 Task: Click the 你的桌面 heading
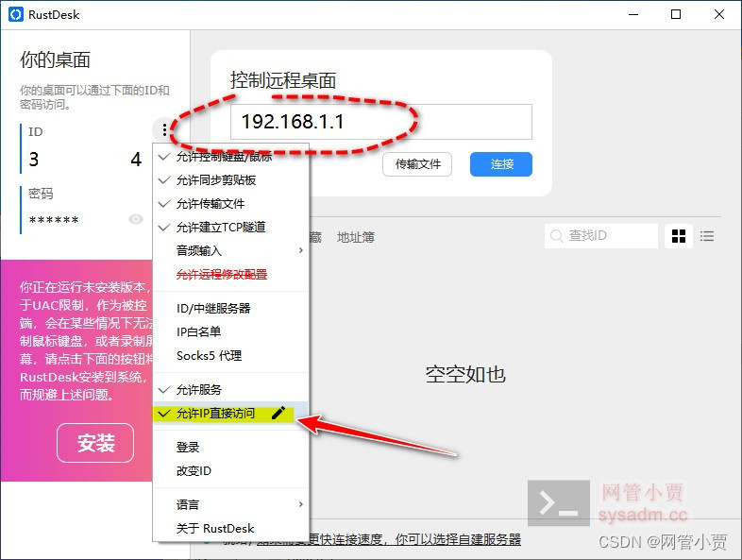point(55,60)
